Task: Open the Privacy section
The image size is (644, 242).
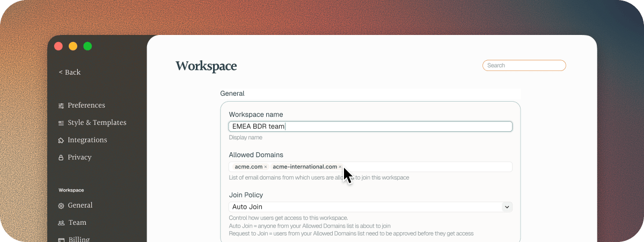Action: point(79,157)
